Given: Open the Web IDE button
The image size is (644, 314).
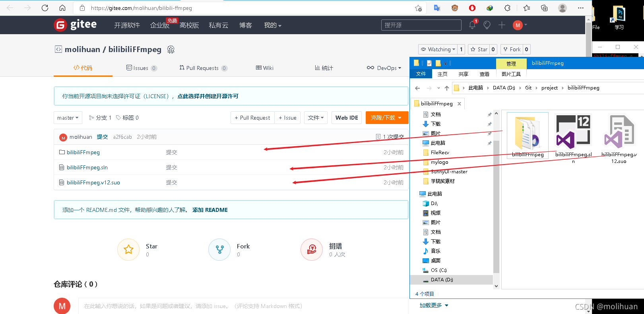Looking at the screenshot, I should (x=347, y=118).
